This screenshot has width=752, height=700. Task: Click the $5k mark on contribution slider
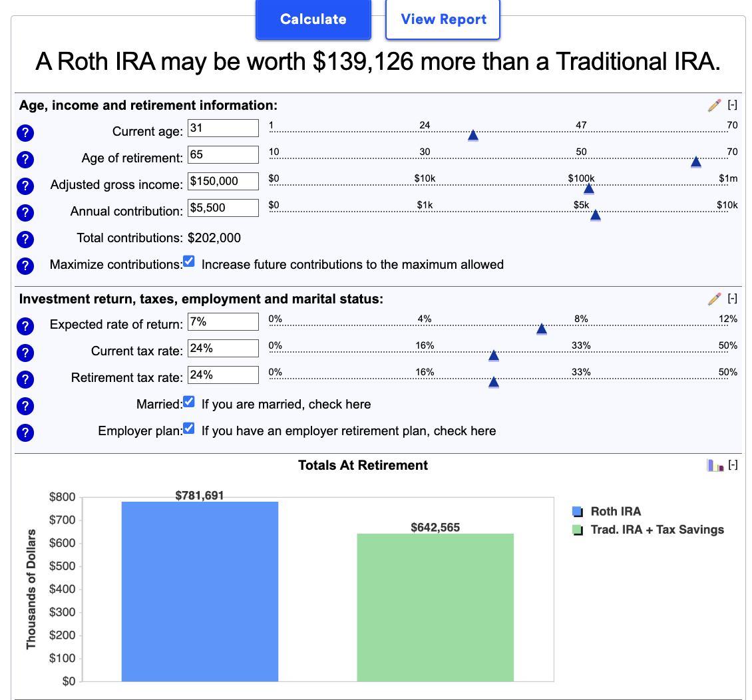click(581, 205)
